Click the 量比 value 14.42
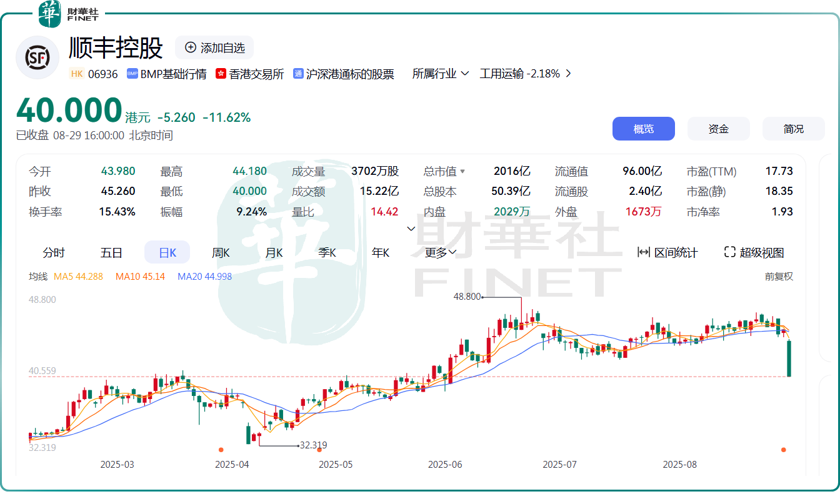840x504 pixels. pos(384,212)
